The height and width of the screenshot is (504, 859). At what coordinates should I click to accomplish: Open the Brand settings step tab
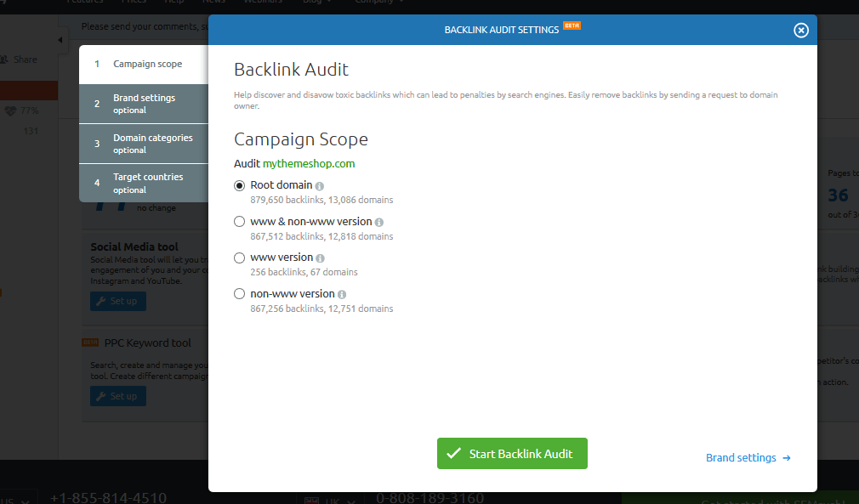(x=144, y=104)
